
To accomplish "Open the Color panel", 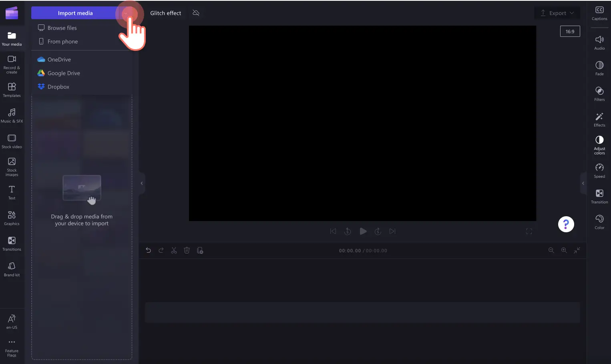I will point(599,222).
